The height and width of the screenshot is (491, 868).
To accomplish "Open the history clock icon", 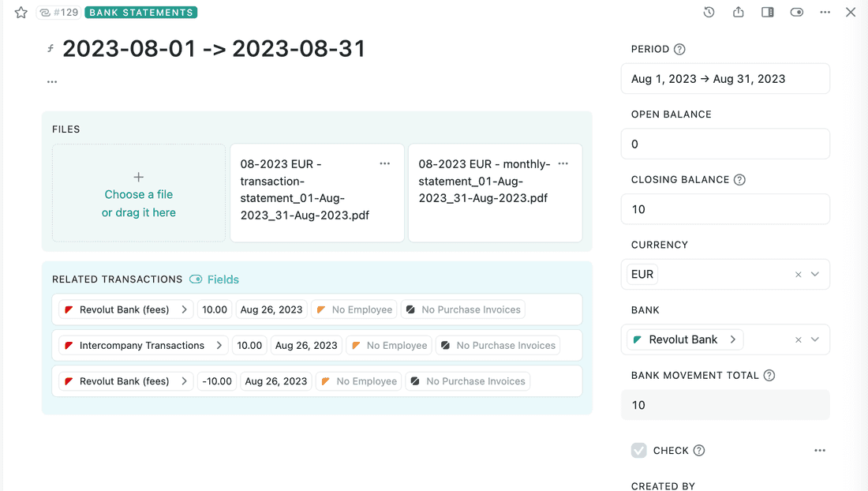I will tap(709, 13).
